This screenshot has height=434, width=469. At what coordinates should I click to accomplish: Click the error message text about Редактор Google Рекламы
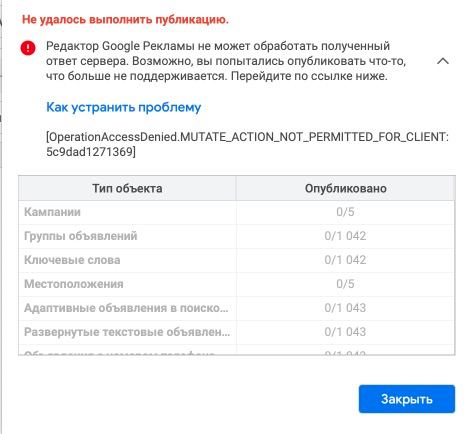coord(226,61)
